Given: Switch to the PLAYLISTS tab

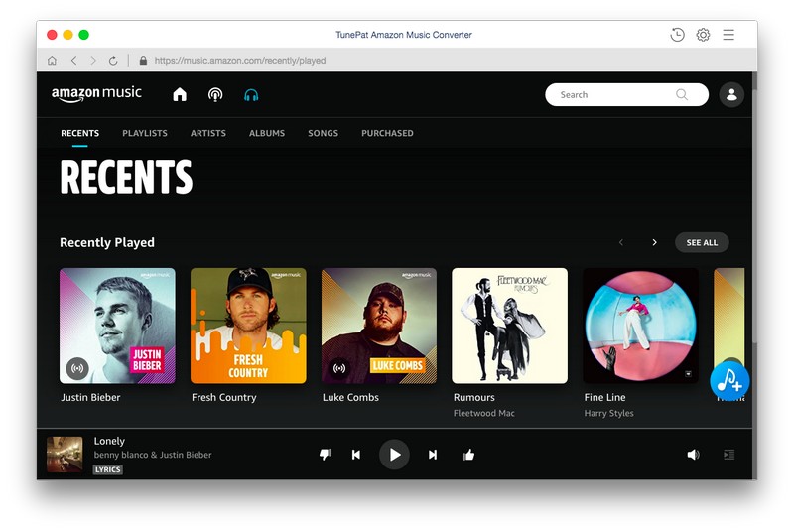Looking at the screenshot, I should [x=145, y=133].
